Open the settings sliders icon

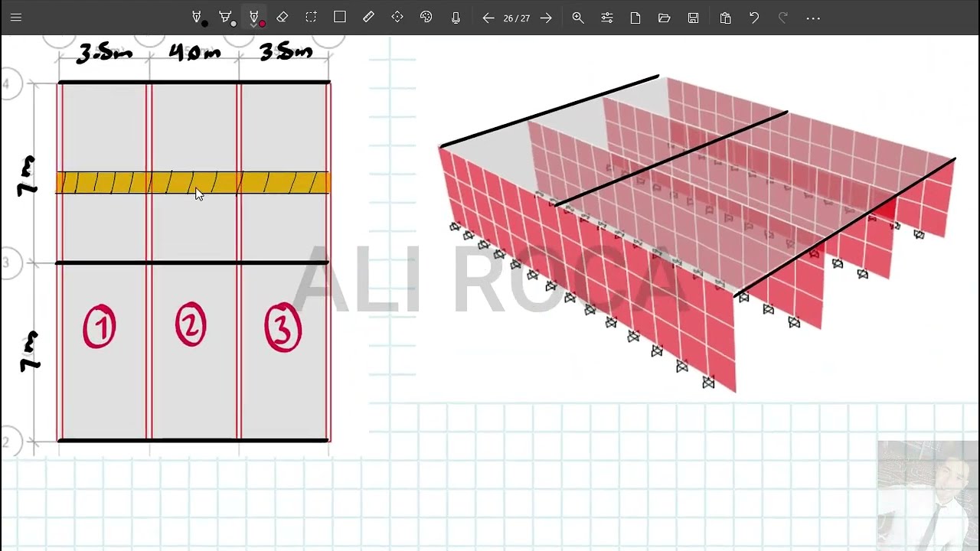click(x=607, y=18)
